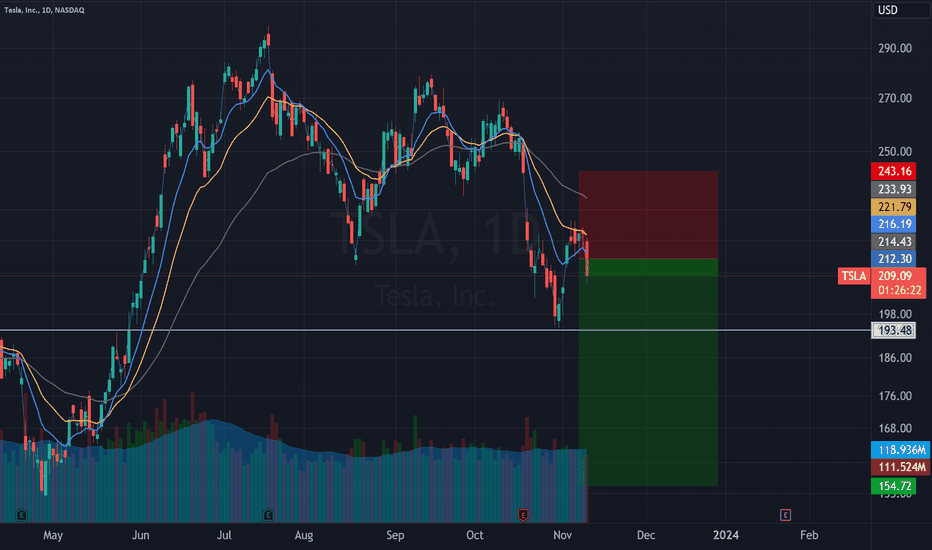Click the 198.00 price axis label
932x550 pixels.
point(895,314)
